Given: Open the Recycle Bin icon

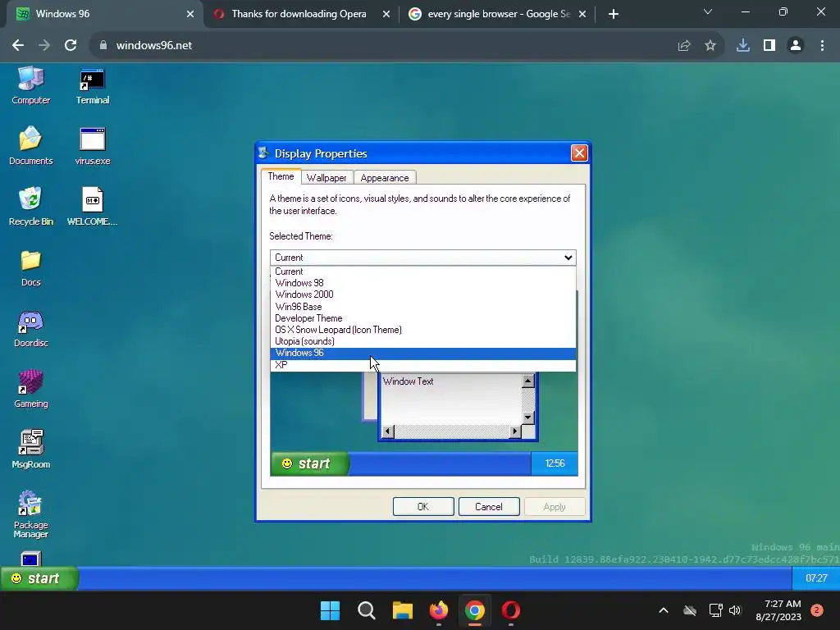Looking at the screenshot, I should click(30, 206).
